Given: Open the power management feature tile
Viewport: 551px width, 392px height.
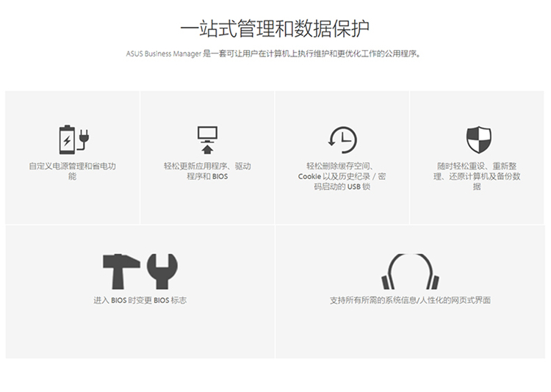Looking at the screenshot, I should [73, 157].
